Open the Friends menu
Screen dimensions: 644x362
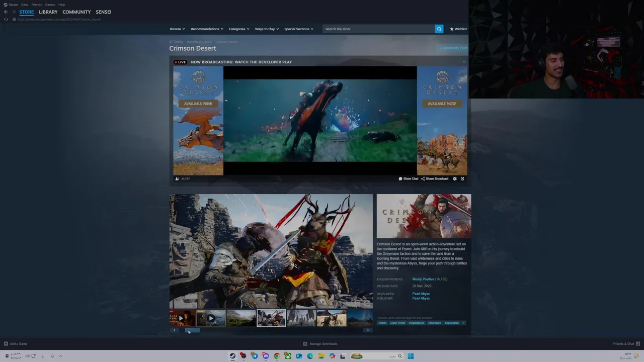pos(37,5)
